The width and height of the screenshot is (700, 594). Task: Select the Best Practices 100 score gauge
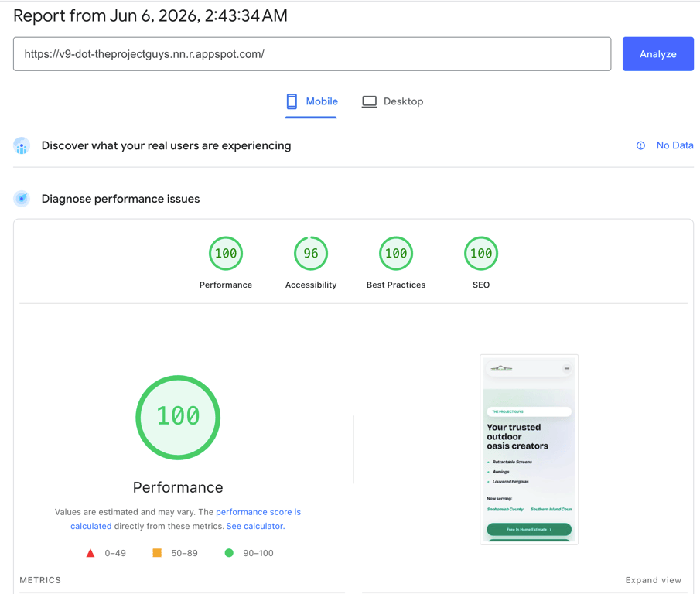(396, 254)
